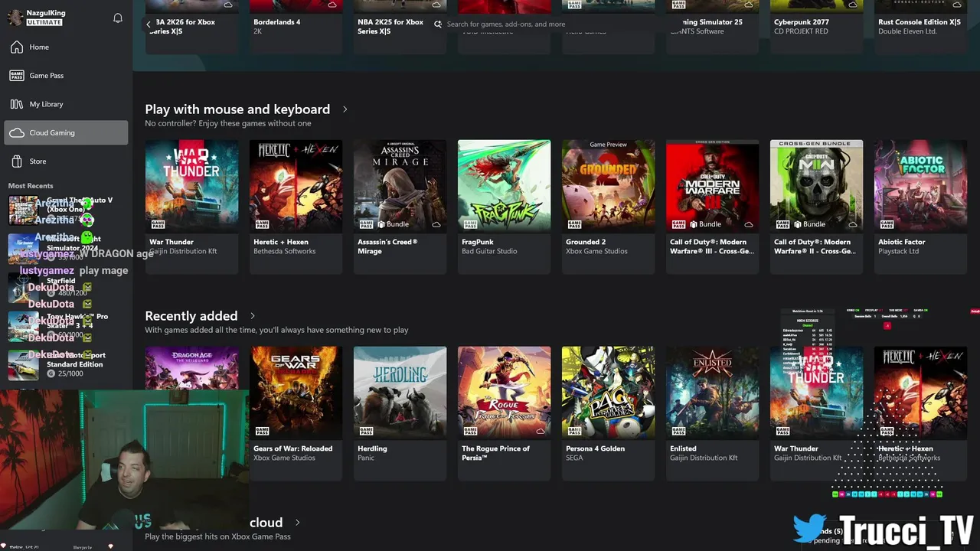This screenshot has width=980, height=551.
Task: Open Forza Motorsport Standard Edition recent
Action: [x=66, y=365]
